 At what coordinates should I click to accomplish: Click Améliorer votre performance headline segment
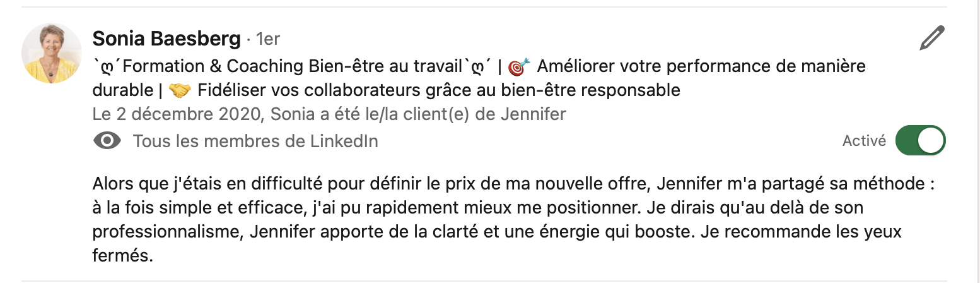click(x=701, y=66)
